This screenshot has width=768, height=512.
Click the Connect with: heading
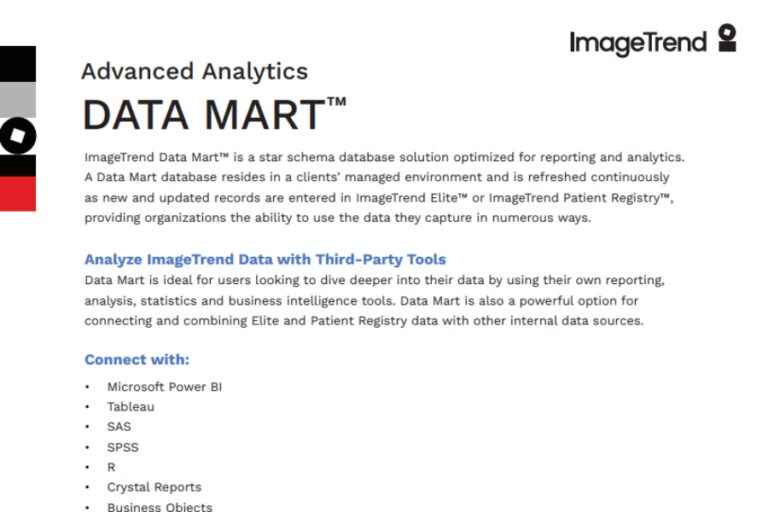coord(136,359)
